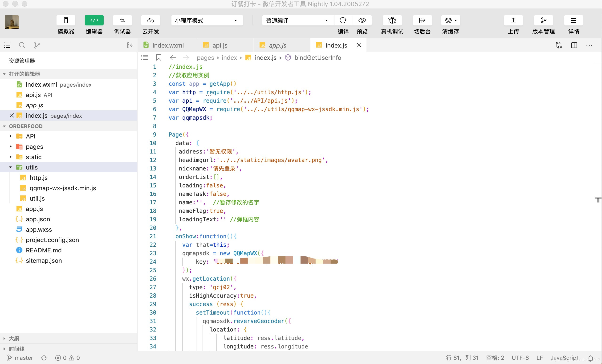Click the upload (上传) icon

coord(513,20)
